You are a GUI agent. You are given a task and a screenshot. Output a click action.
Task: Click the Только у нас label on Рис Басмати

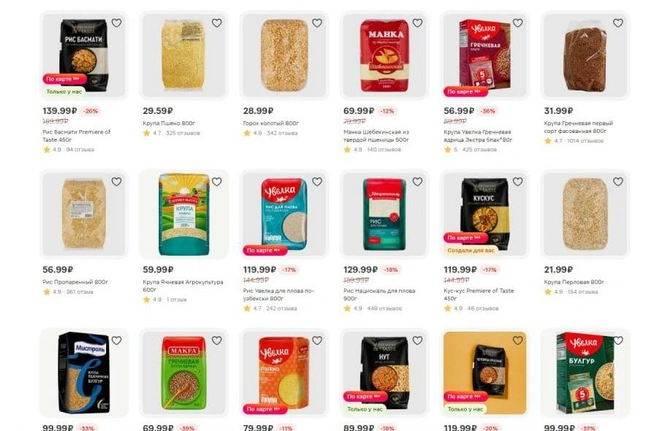(x=64, y=91)
